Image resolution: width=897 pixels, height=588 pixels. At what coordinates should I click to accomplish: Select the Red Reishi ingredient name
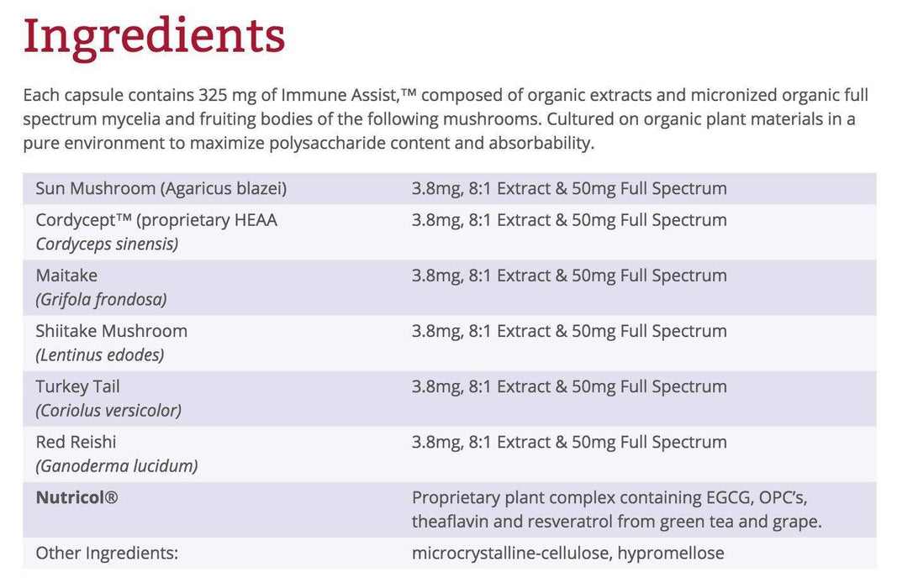point(76,442)
